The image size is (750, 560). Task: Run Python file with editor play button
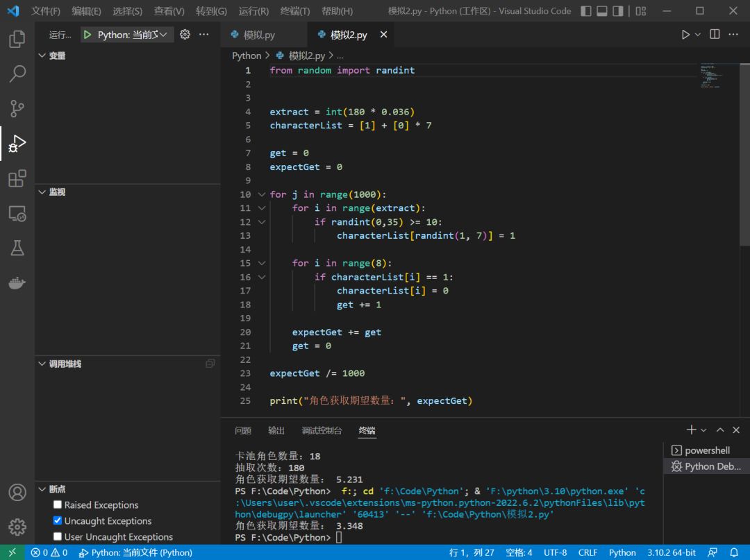685,35
